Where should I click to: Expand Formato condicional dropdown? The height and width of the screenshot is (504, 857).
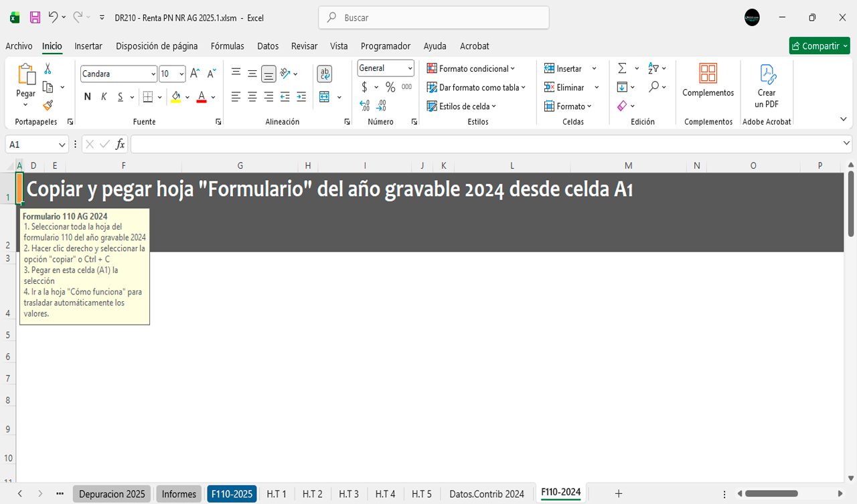pos(471,68)
